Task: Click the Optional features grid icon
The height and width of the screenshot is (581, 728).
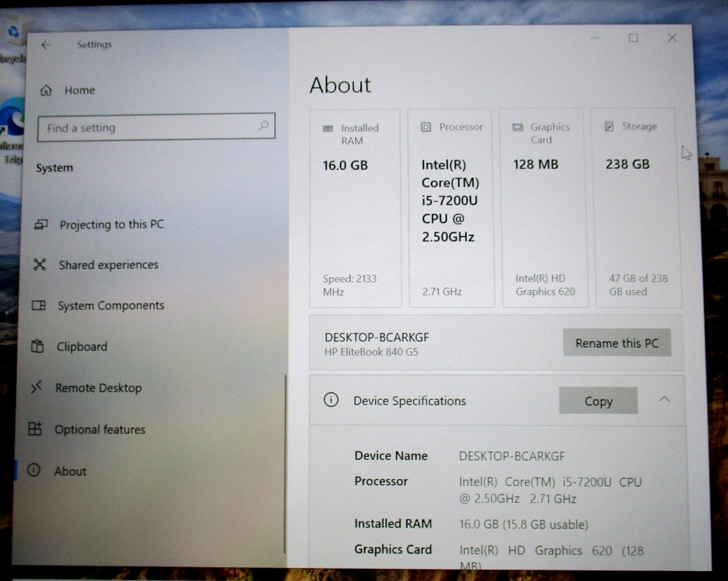Action: click(x=35, y=429)
